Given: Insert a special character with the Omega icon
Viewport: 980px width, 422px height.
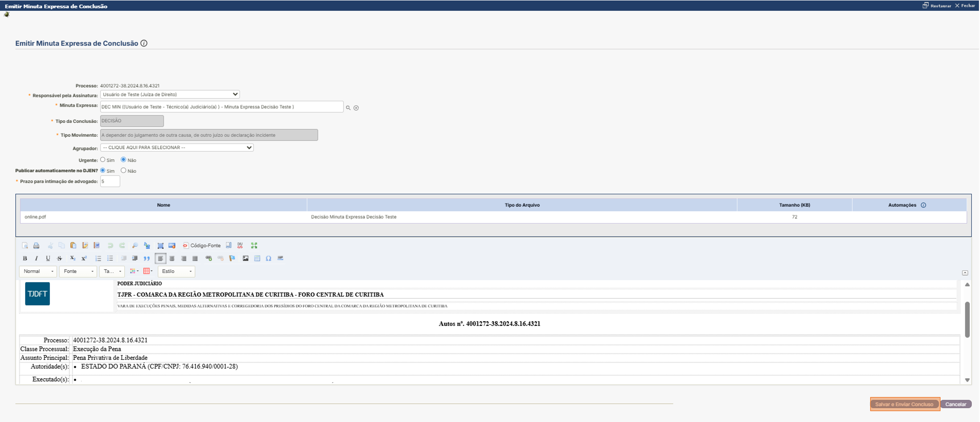Looking at the screenshot, I should [269, 259].
